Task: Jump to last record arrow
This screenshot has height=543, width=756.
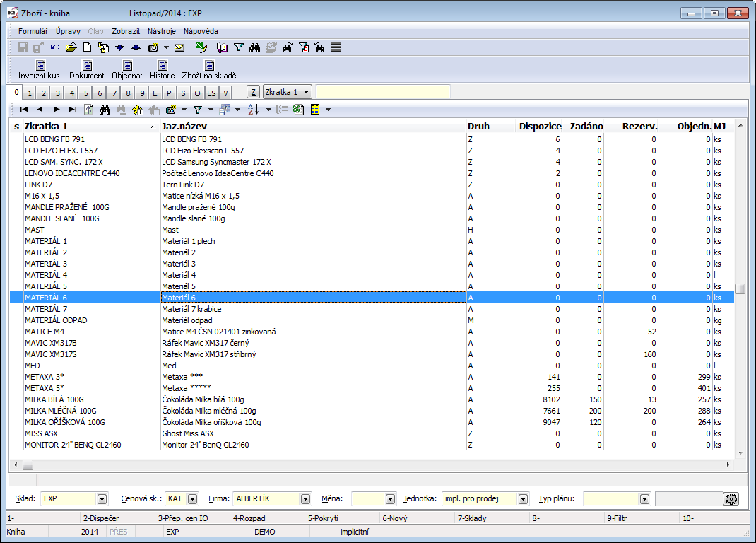Action: pyautogui.click(x=73, y=110)
